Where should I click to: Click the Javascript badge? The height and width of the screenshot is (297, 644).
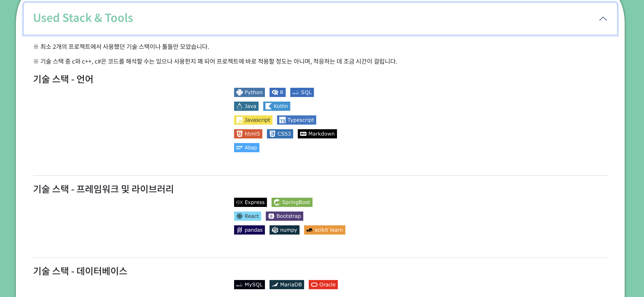pyautogui.click(x=253, y=120)
